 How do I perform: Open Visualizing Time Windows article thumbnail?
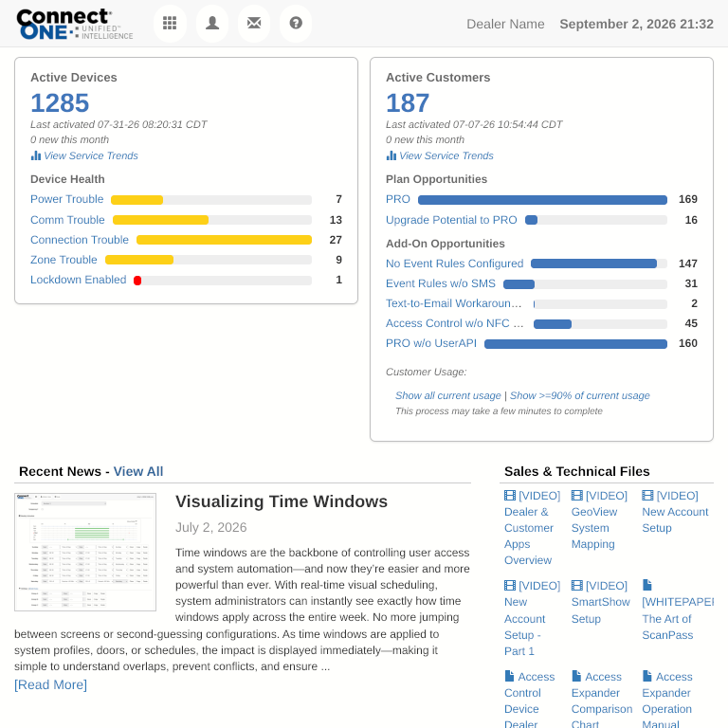tap(85, 552)
